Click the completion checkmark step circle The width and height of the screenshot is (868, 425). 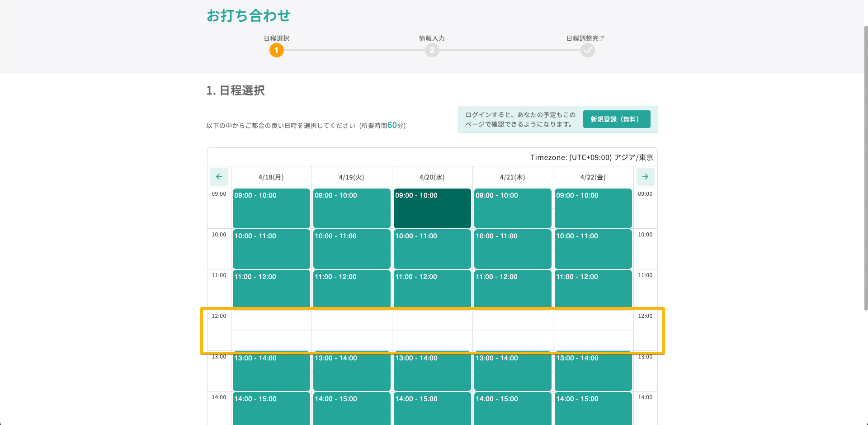click(588, 50)
